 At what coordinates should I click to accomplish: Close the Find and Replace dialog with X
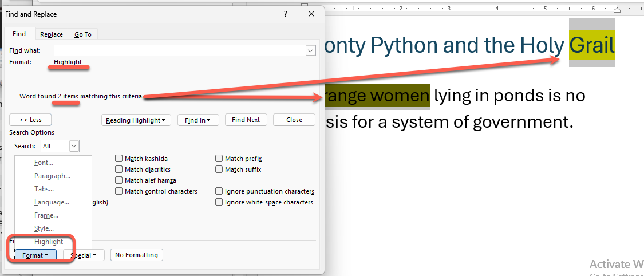pyautogui.click(x=311, y=14)
